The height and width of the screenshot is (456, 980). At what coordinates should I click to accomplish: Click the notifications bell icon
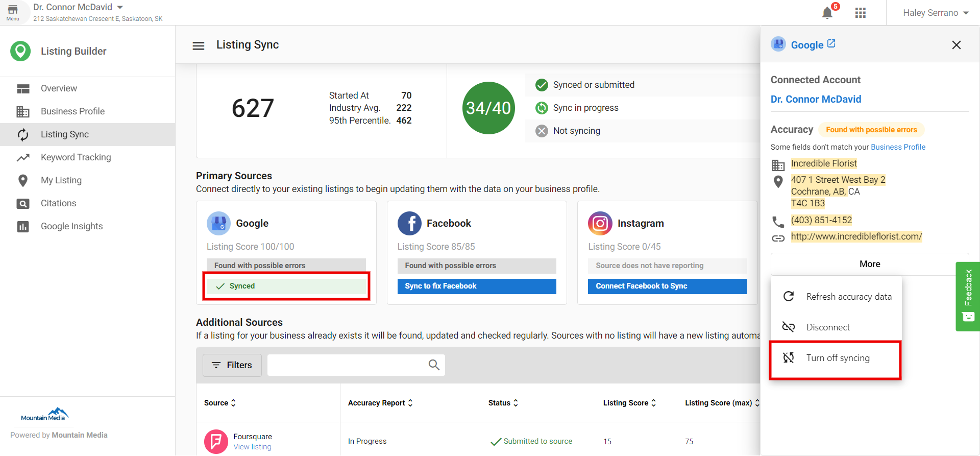[x=827, y=13]
